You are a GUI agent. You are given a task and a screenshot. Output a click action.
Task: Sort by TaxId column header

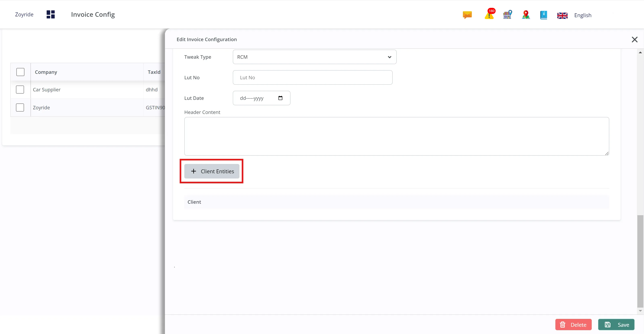click(154, 72)
